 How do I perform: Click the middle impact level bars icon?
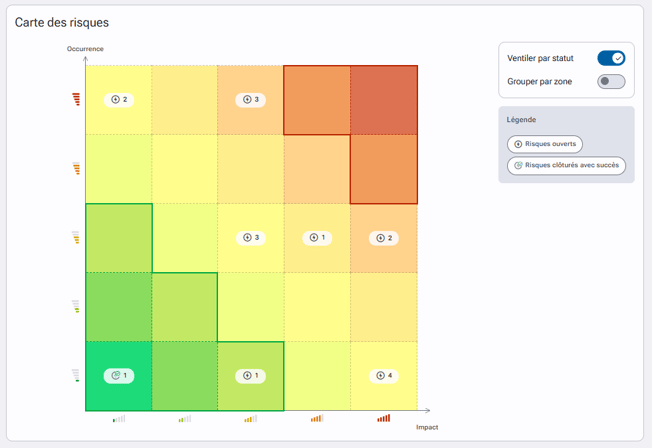click(x=251, y=418)
